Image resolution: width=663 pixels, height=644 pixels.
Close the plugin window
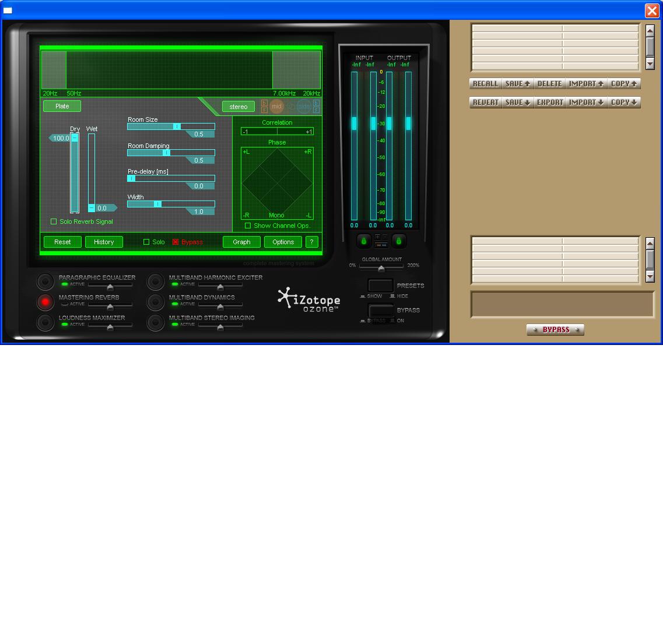[651, 10]
